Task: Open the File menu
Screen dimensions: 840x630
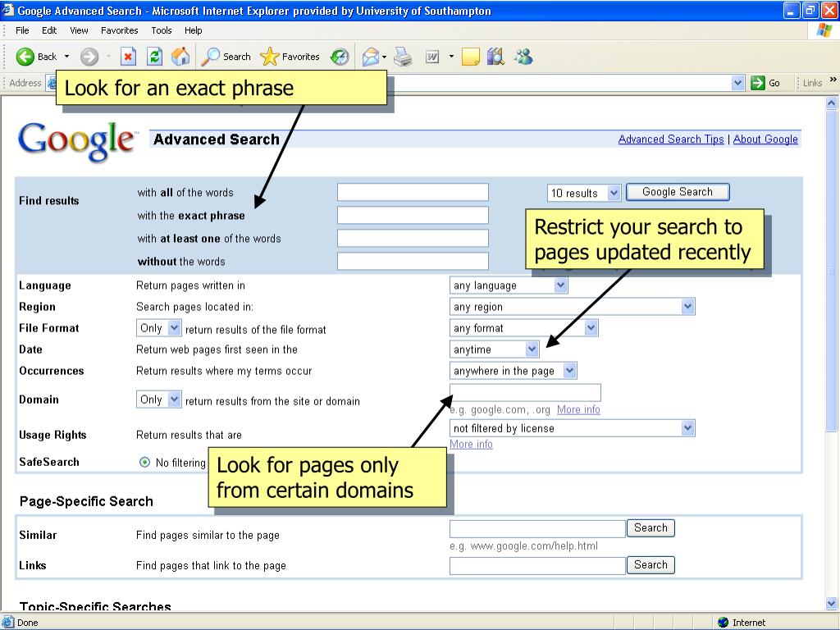Action: pyautogui.click(x=22, y=30)
